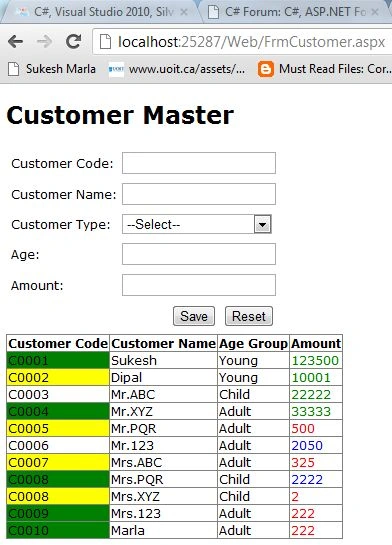Close the C# Forum tab
Screen dimensions: 392x545
[375, 13]
